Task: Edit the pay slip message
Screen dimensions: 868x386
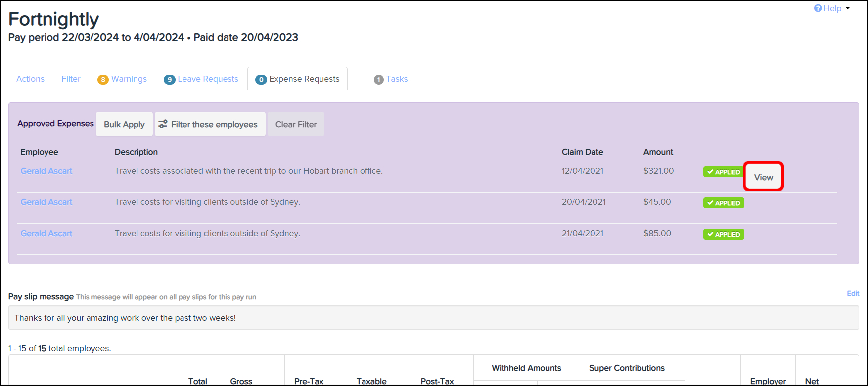Action: tap(853, 294)
